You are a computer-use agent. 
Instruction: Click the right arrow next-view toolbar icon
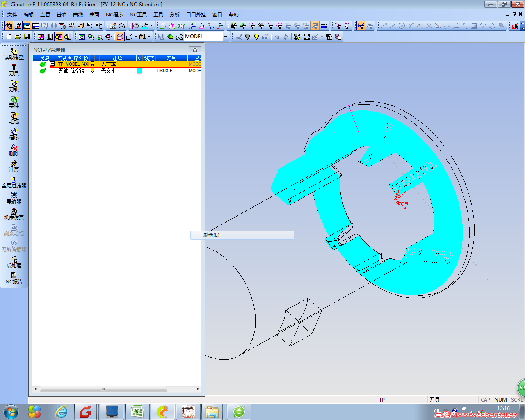pos(286,37)
